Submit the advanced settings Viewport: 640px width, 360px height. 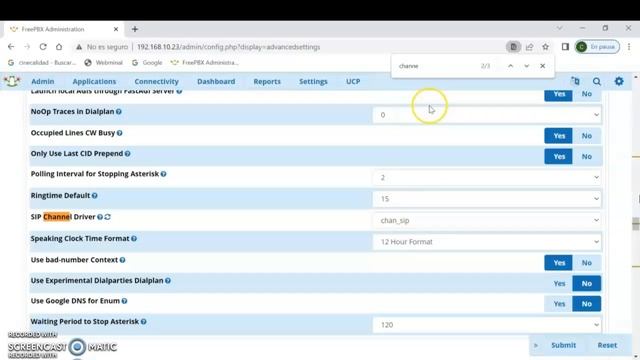tap(563, 345)
